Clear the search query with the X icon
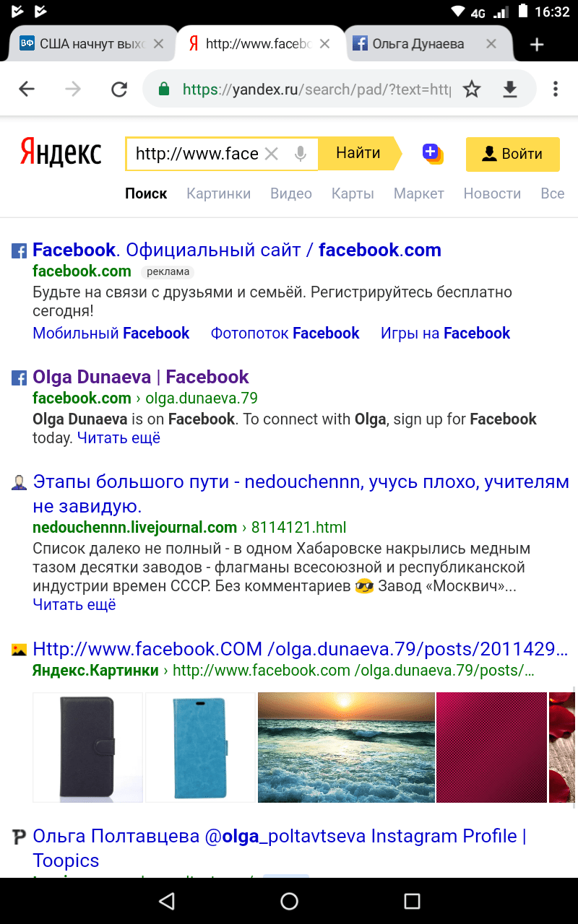This screenshot has height=924, width=578. coord(272,154)
